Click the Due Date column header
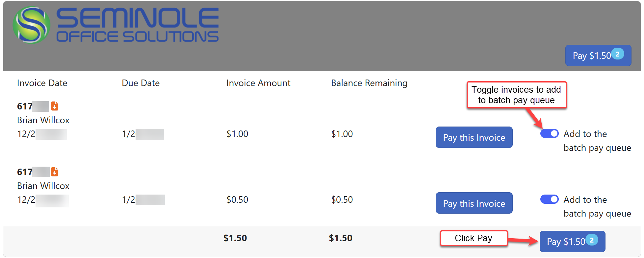Screen dimensions: 644x258 pyautogui.click(x=141, y=83)
